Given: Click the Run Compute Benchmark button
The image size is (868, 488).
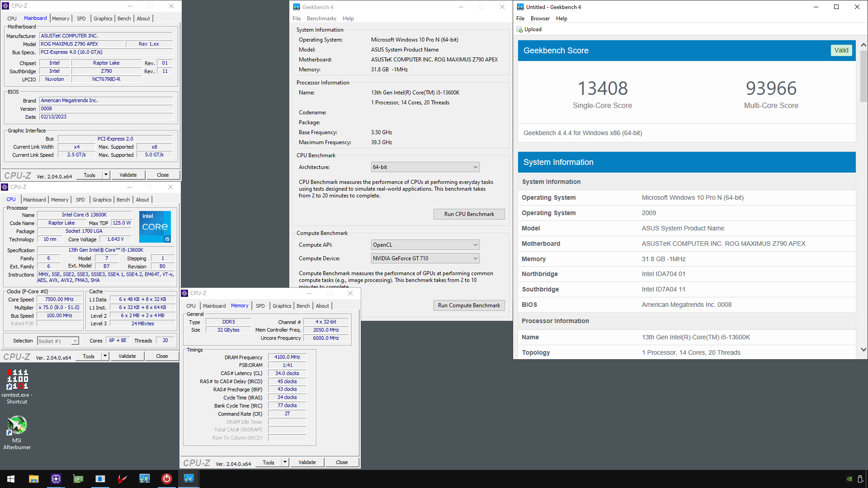Looking at the screenshot, I should [x=469, y=305].
